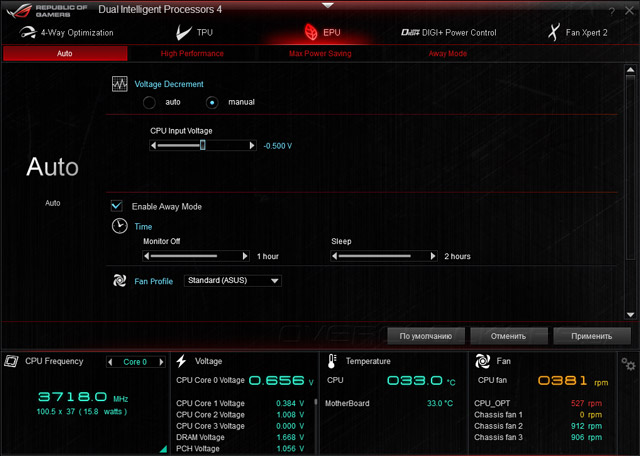This screenshot has width=640, height=456.
Task: Decrease CPU Input Voltage with left arrow
Action: point(153,145)
